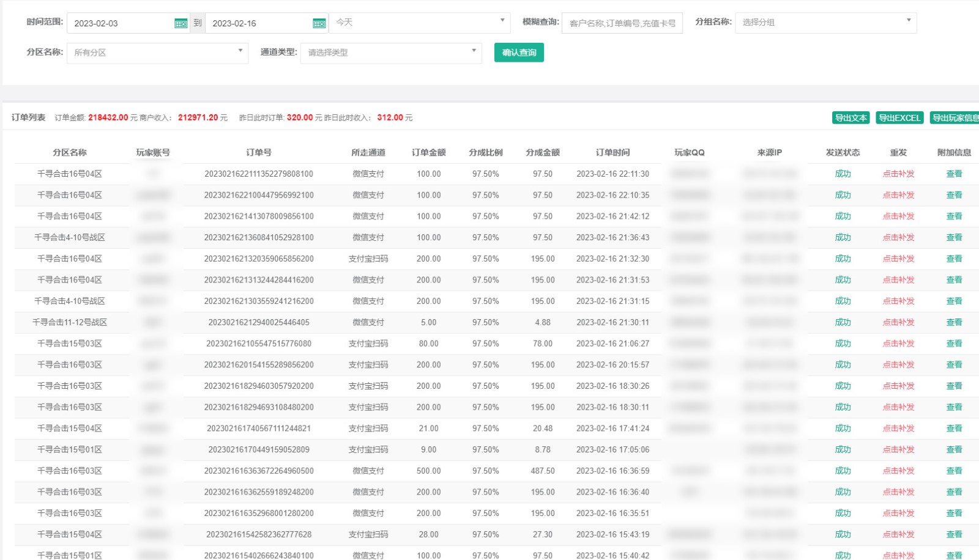Select order number 2023021622111352279808100
The height and width of the screenshot is (560, 979).
259,174
